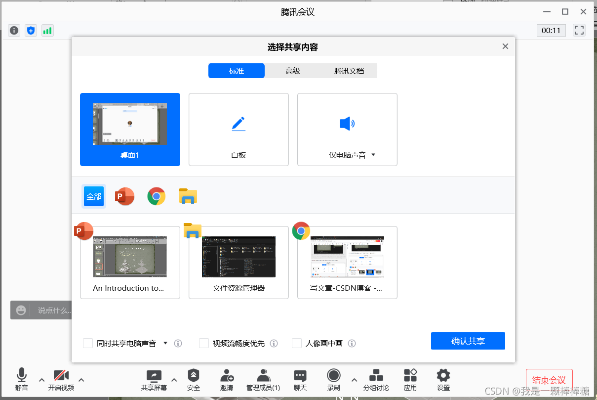
Task: Filter windows by the Chrome icon
Action: click(x=156, y=196)
